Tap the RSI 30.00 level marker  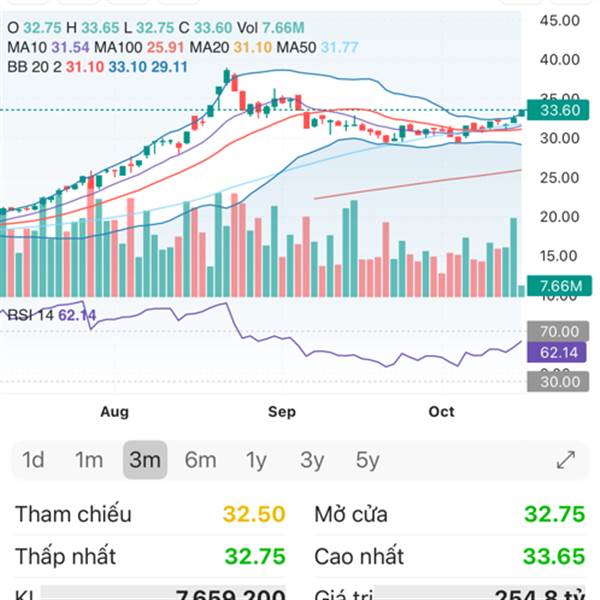(558, 382)
